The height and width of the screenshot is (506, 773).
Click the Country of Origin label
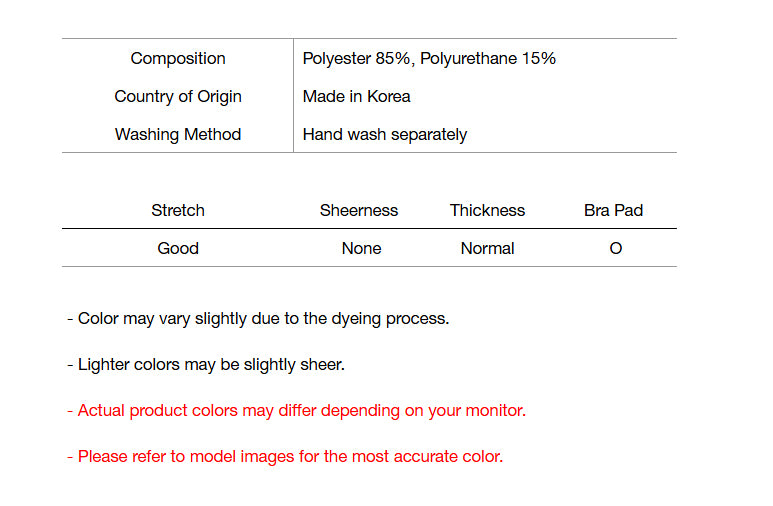(x=178, y=96)
